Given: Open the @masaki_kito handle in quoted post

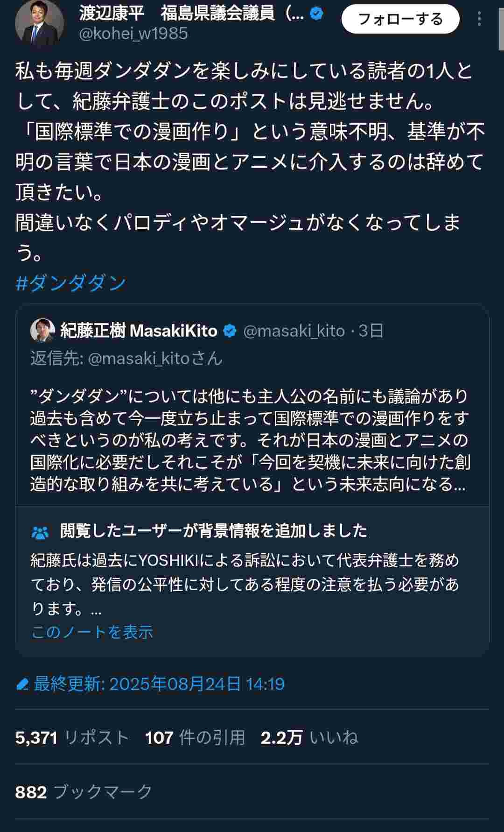Looking at the screenshot, I should pyautogui.click(x=294, y=331).
